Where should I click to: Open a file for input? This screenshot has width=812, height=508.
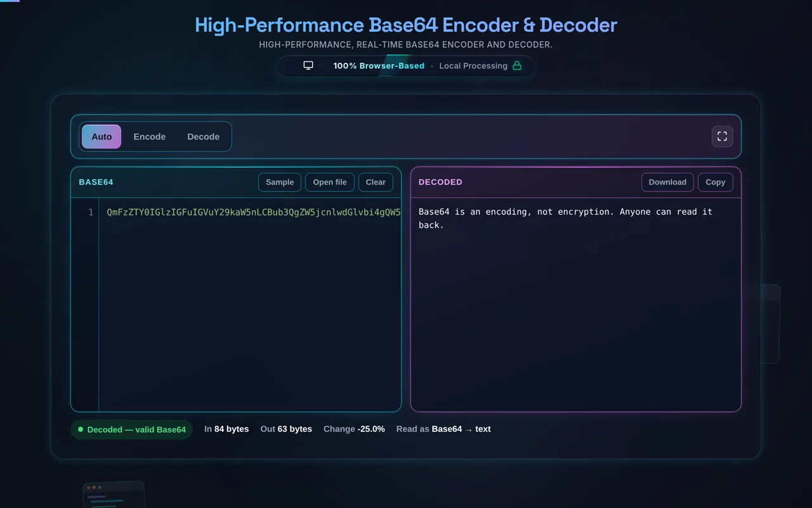tap(330, 182)
